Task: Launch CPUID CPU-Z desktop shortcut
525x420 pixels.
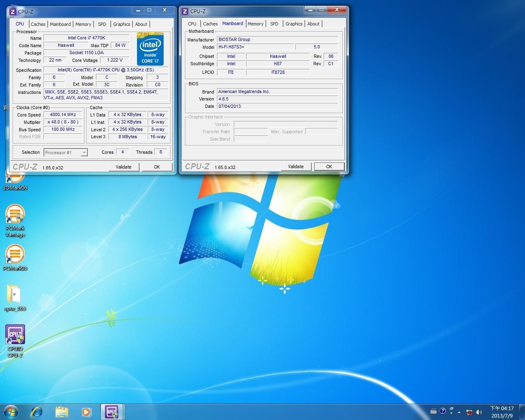Action: click(15, 341)
